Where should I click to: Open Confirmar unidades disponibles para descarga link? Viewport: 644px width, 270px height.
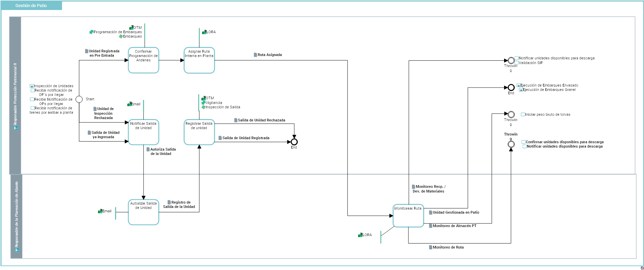[563, 142]
